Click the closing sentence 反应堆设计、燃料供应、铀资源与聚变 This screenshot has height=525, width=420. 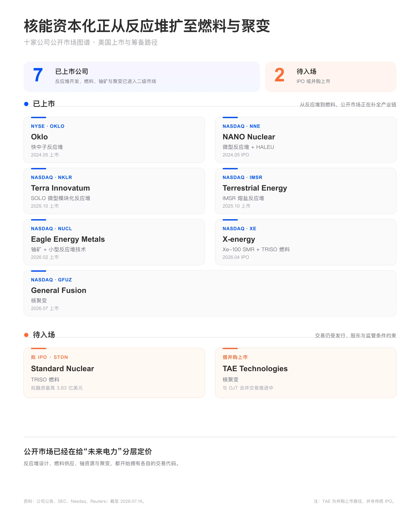point(67,463)
